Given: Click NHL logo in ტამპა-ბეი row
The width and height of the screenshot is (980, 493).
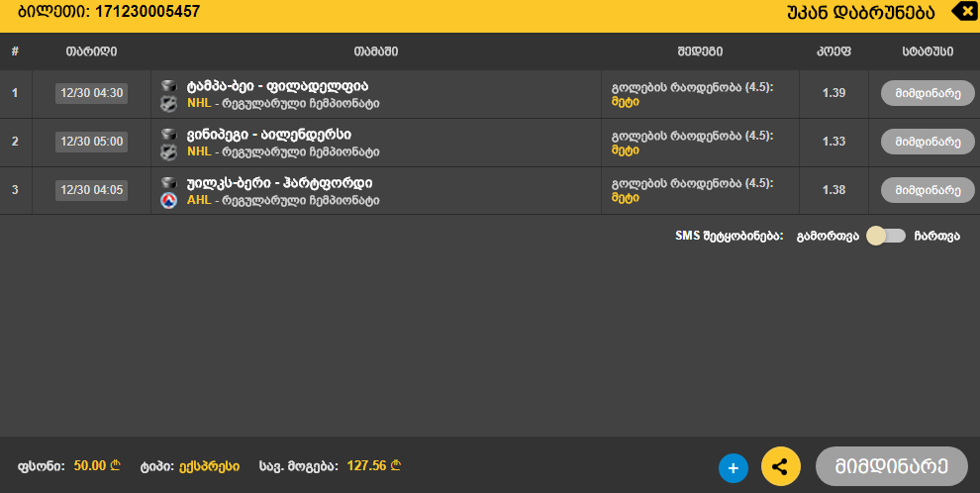Looking at the screenshot, I should pyautogui.click(x=168, y=104).
